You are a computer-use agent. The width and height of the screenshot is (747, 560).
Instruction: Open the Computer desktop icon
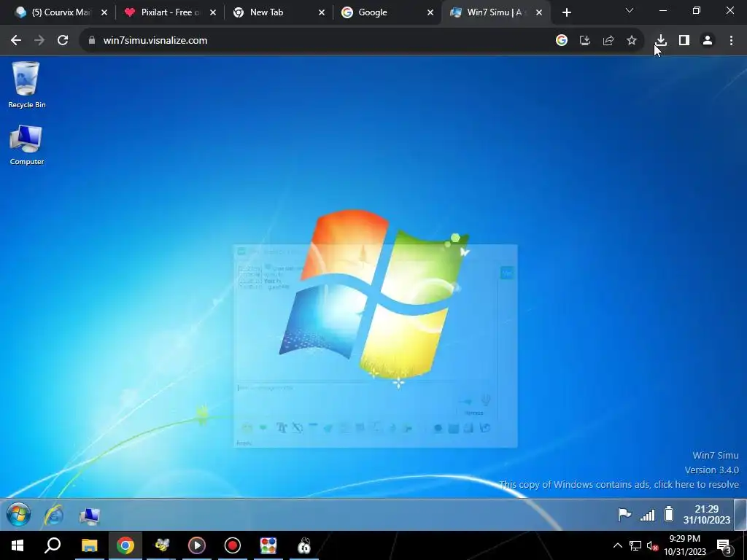(x=27, y=145)
